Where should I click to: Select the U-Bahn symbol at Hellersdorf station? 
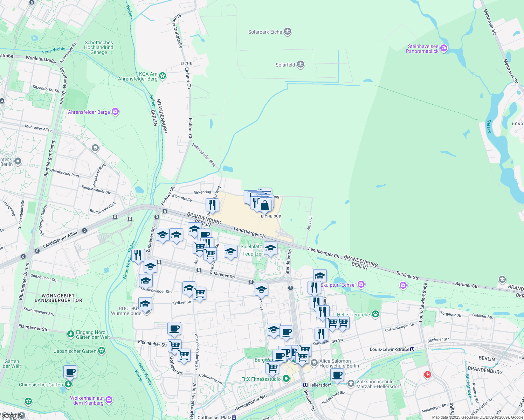(305, 384)
